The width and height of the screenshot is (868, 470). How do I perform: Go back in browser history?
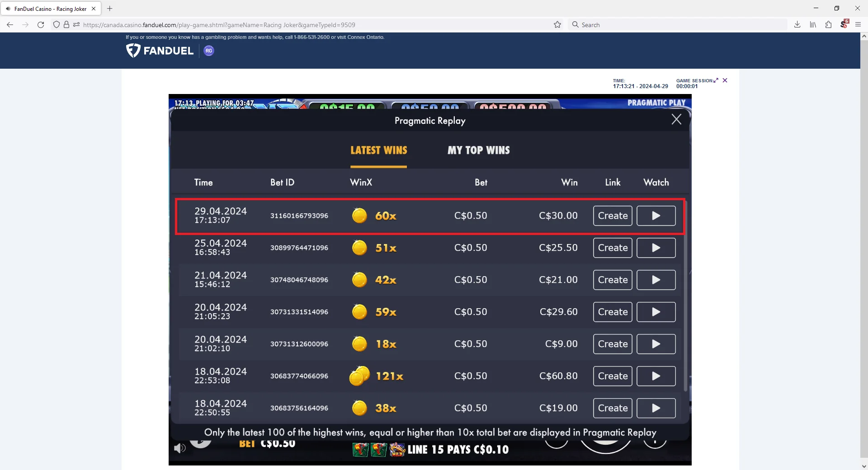click(10, 25)
